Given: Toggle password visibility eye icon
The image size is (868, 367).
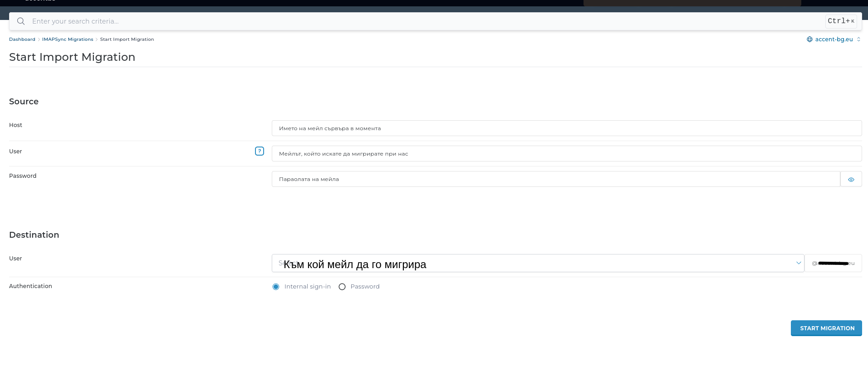Looking at the screenshot, I should 851,179.
